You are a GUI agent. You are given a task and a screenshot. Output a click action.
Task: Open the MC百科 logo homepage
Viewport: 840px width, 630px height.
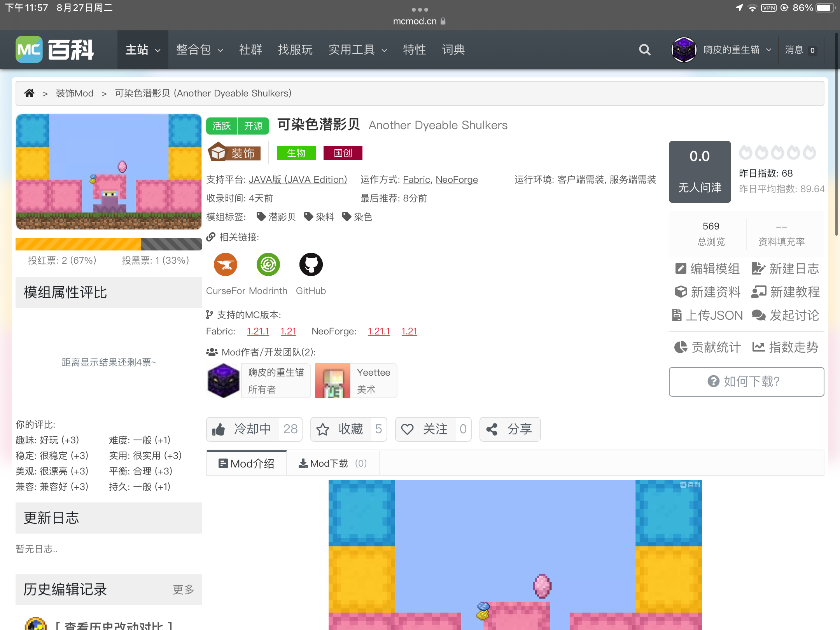point(55,49)
